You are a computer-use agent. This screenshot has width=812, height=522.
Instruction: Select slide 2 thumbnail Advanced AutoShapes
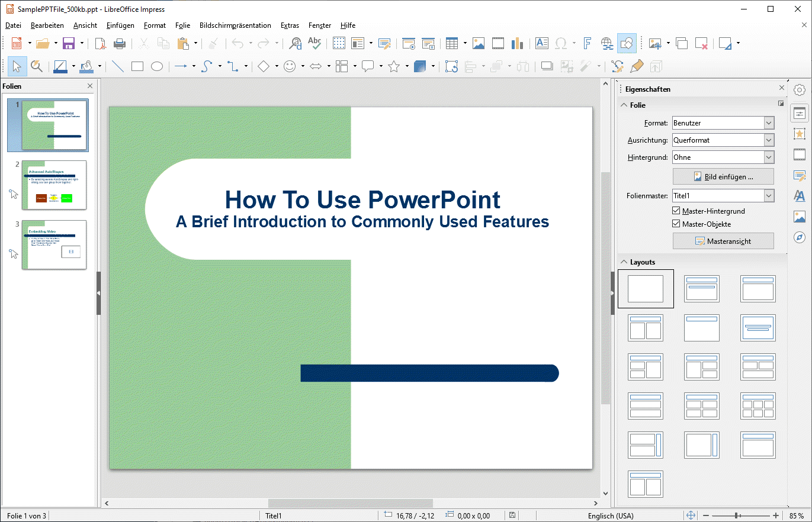point(54,185)
